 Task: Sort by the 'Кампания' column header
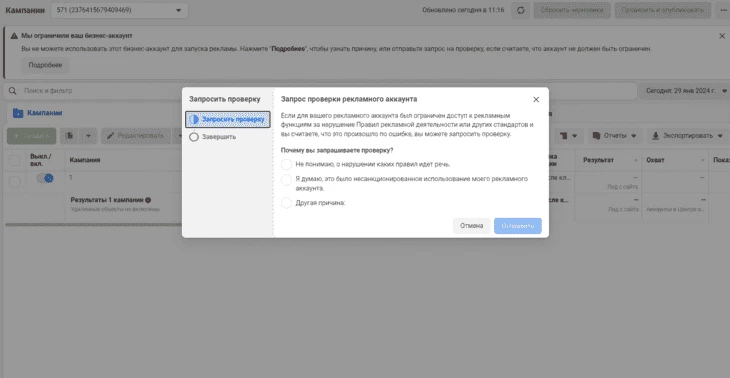(85, 160)
